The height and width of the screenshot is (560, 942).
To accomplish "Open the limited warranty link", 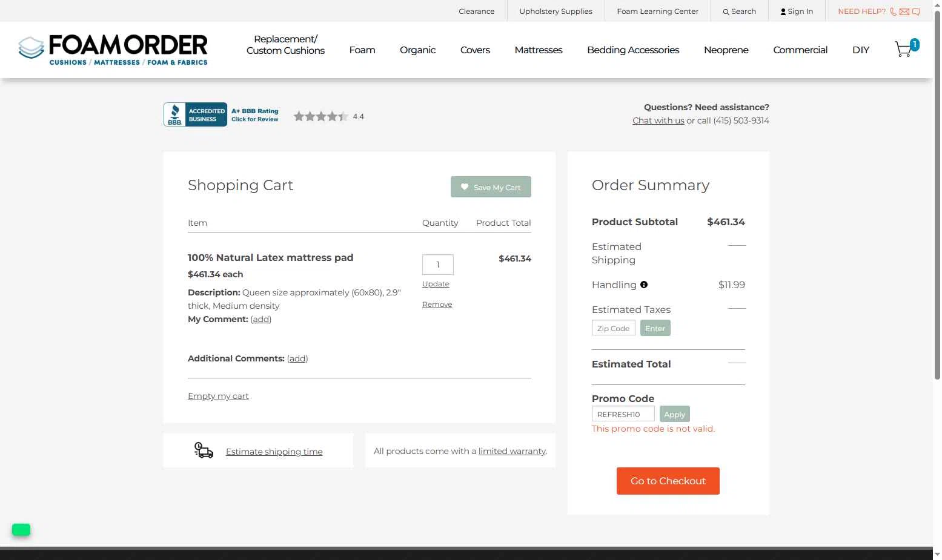I will [x=512, y=451].
